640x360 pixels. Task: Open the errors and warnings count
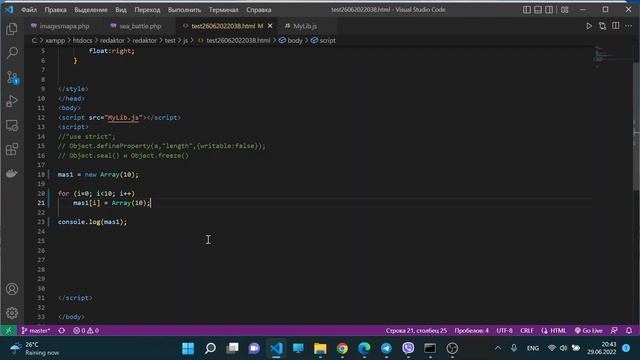pyautogui.click(x=86, y=331)
